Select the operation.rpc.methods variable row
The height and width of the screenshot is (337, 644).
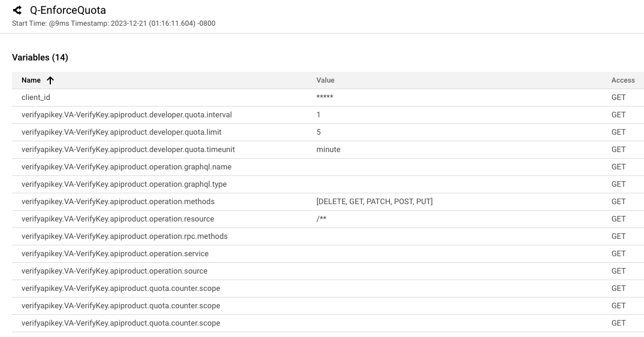[x=125, y=236]
